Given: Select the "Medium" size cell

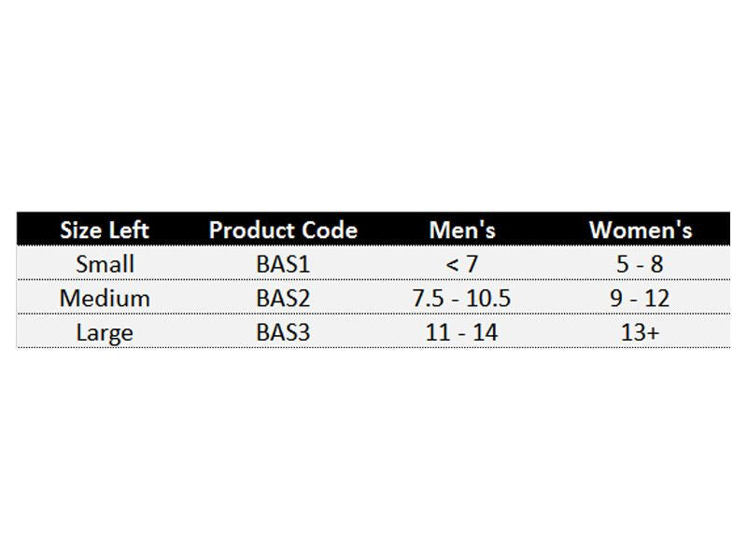Looking at the screenshot, I should coord(105,299).
